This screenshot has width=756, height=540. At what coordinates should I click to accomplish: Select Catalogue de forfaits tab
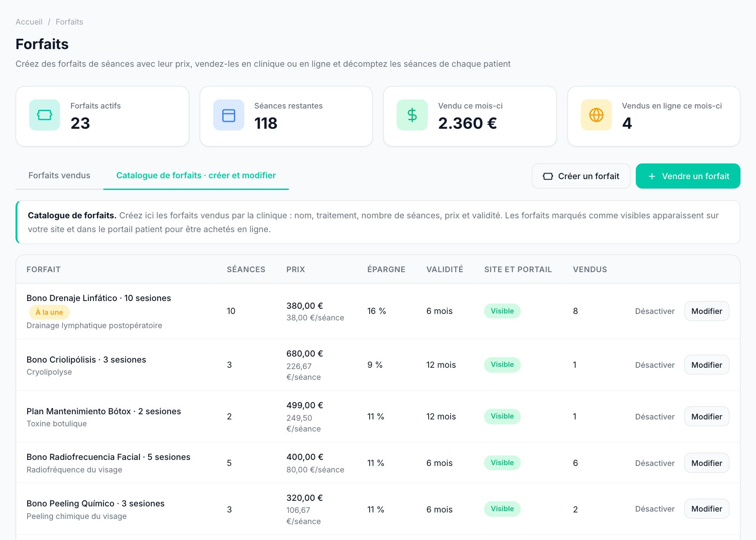click(x=196, y=175)
